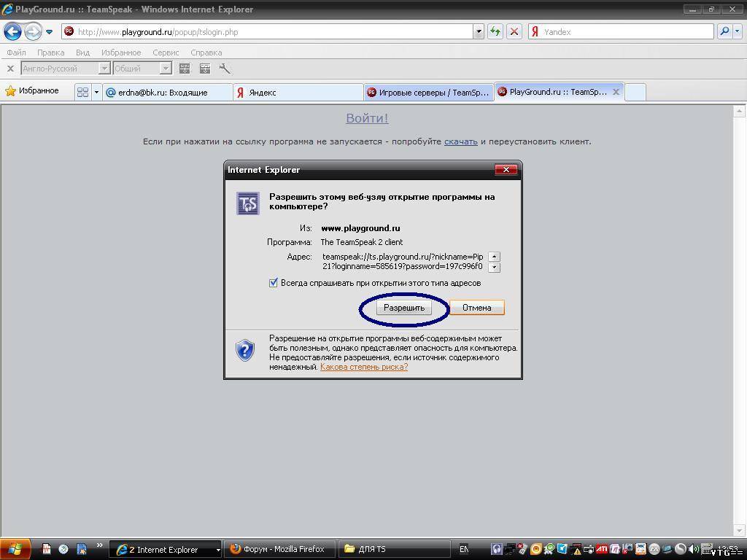747x560 pixels.
Task: Click the blue shield question icon
Action: click(x=245, y=351)
